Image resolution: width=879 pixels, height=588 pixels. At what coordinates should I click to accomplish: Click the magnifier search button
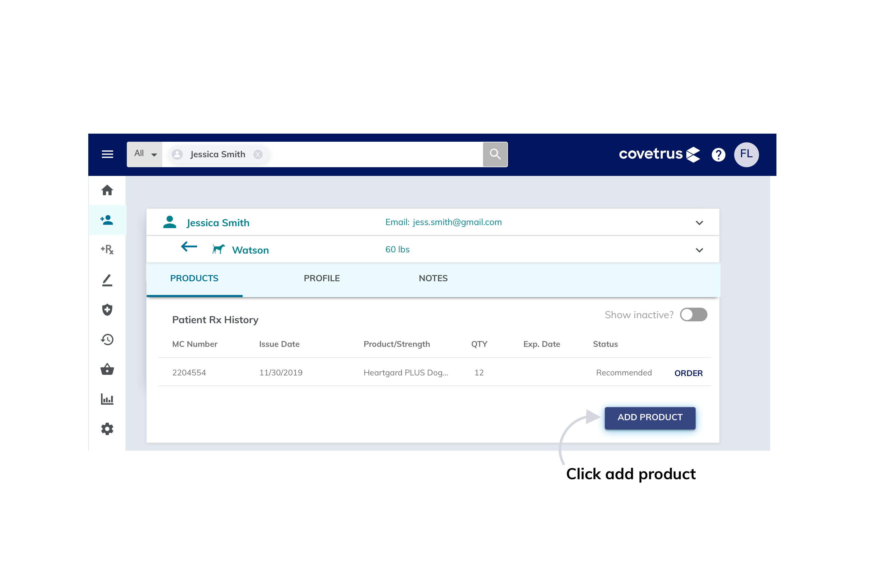point(495,154)
